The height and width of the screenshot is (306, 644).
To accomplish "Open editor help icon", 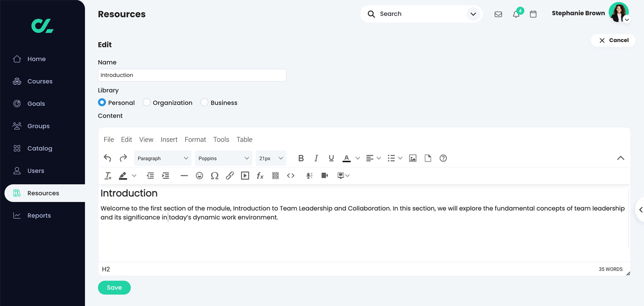I will pos(443,158).
